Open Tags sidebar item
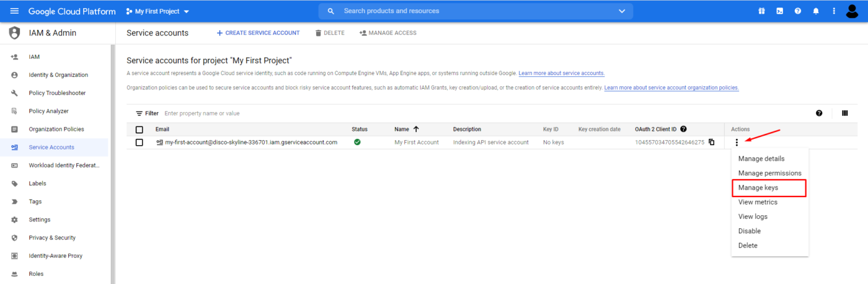868x284 pixels. point(56,202)
